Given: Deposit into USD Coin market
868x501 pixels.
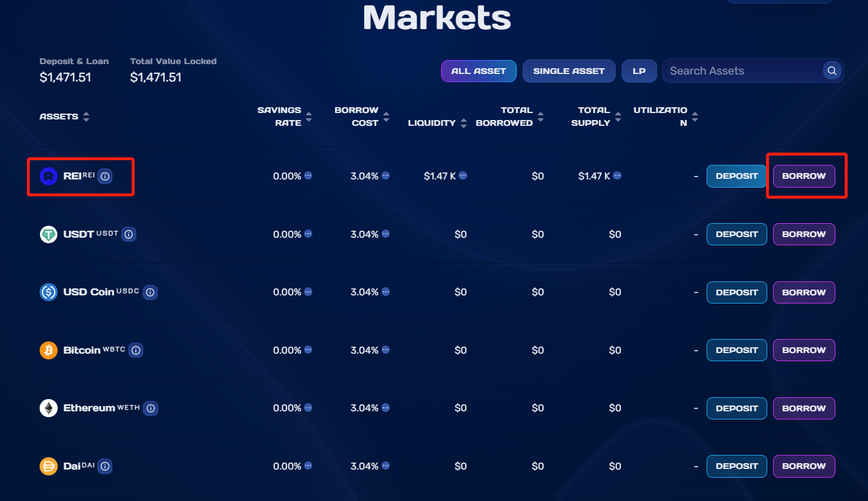Looking at the screenshot, I should tap(737, 292).
